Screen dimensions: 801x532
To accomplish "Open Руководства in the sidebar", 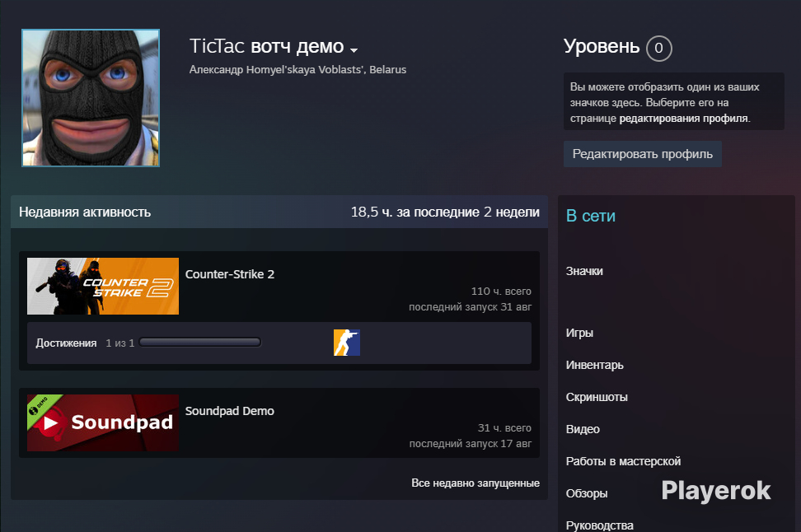I will coord(600,525).
